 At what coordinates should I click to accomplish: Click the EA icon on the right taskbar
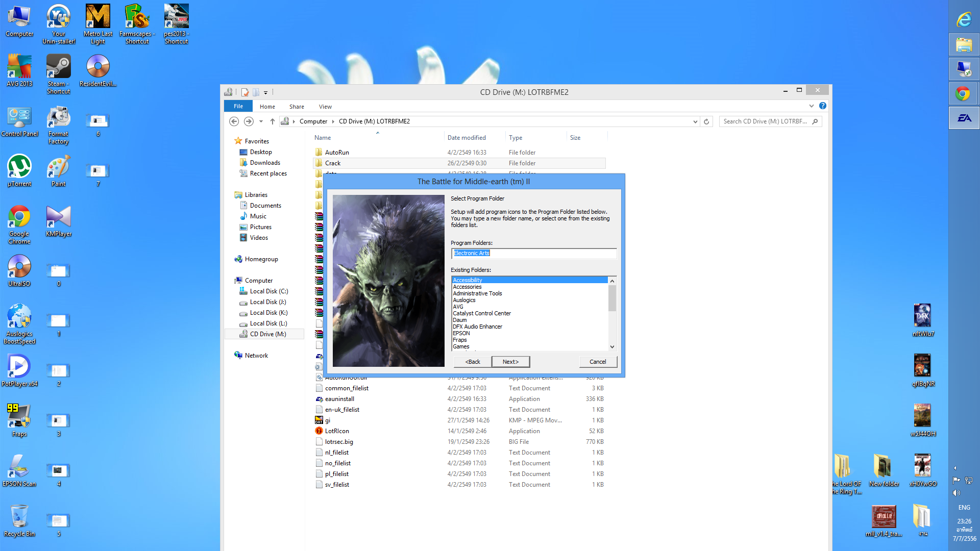coord(964,118)
